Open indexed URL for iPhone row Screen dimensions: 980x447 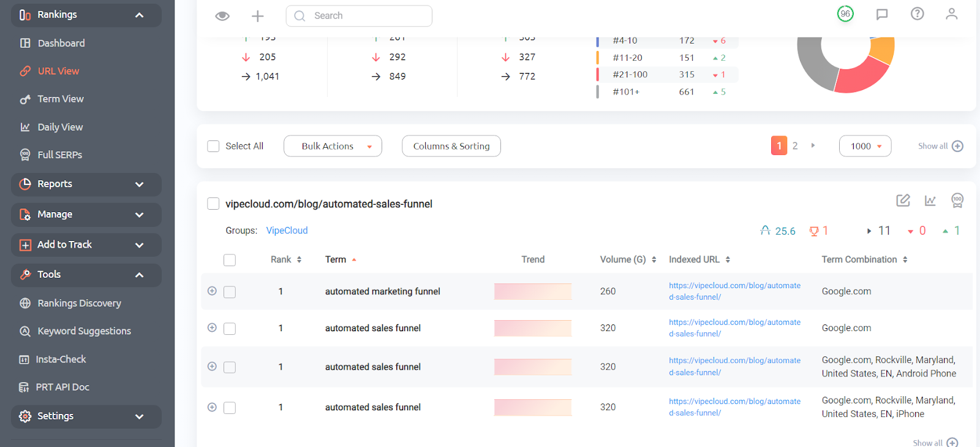click(734, 407)
